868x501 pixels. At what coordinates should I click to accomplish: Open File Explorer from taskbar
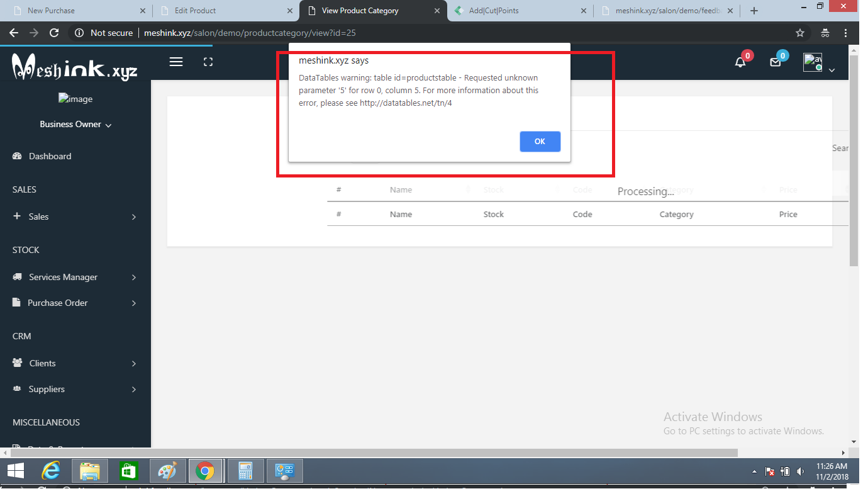90,470
